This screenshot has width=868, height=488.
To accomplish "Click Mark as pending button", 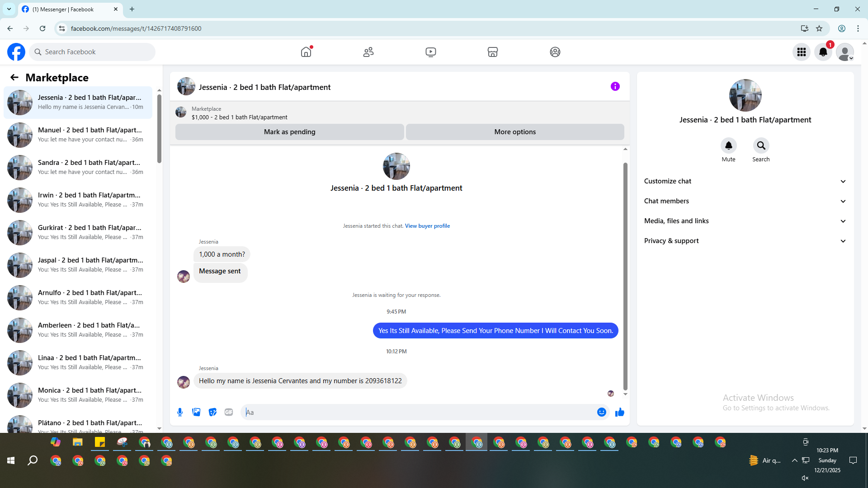I will pos(290,132).
